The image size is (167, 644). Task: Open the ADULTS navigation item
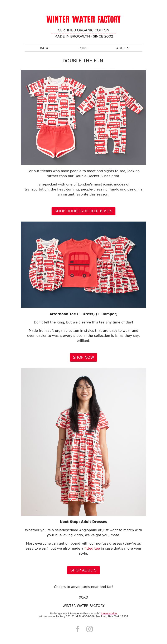tap(123, 48)
